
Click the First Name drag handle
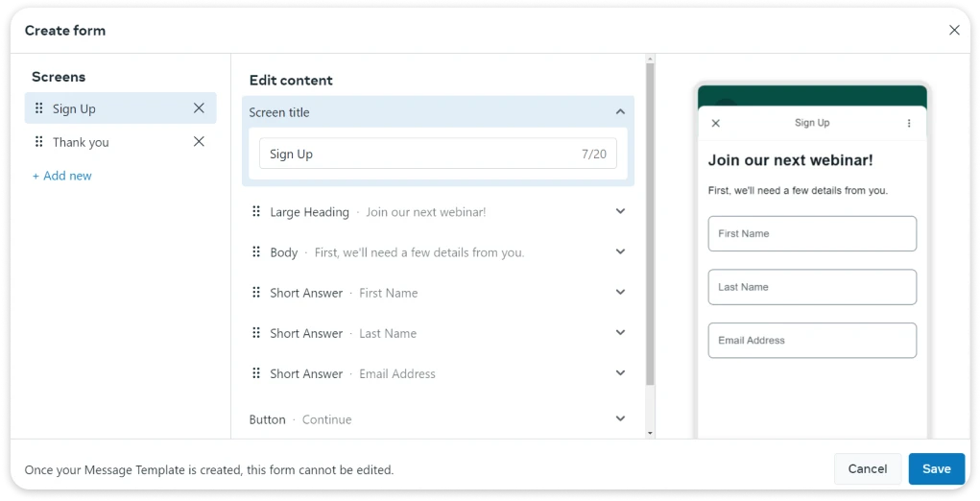click(x=256, y=293)
